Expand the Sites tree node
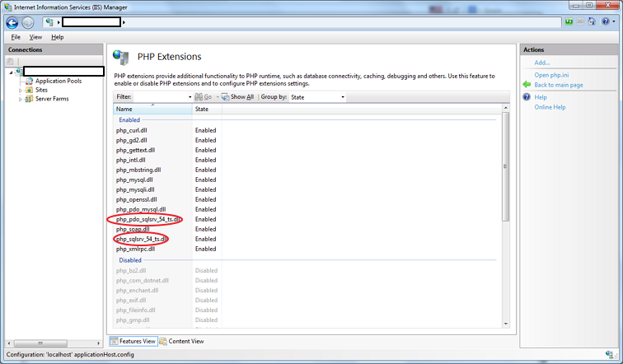The height and width of the screenshot is (364, 623). [x=21, y=91]
